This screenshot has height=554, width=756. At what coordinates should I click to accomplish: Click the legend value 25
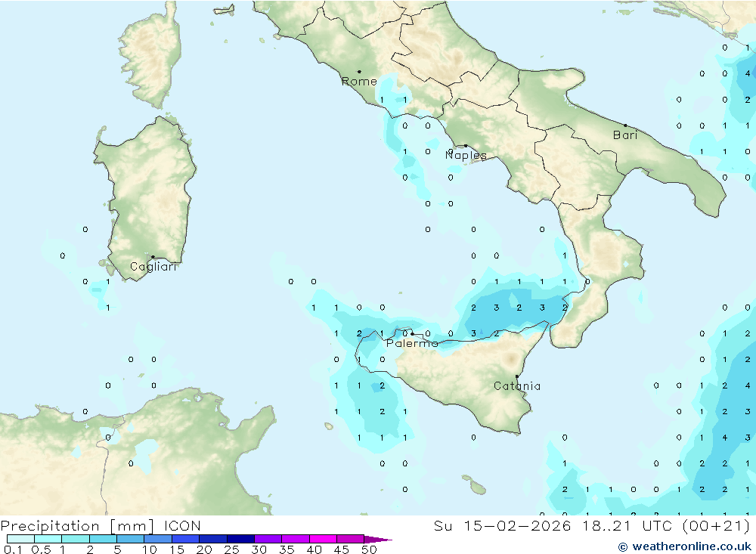pos(231,549)
